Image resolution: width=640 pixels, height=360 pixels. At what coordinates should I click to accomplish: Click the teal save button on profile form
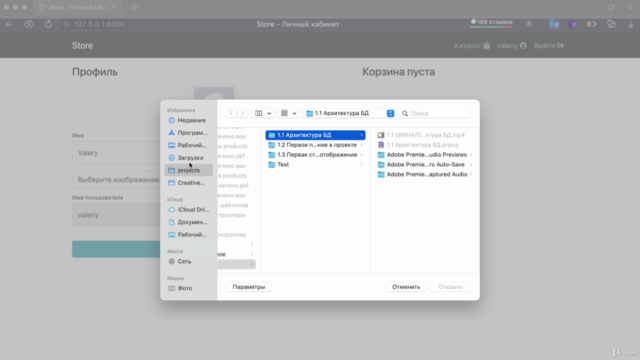[x=116, y=249]
